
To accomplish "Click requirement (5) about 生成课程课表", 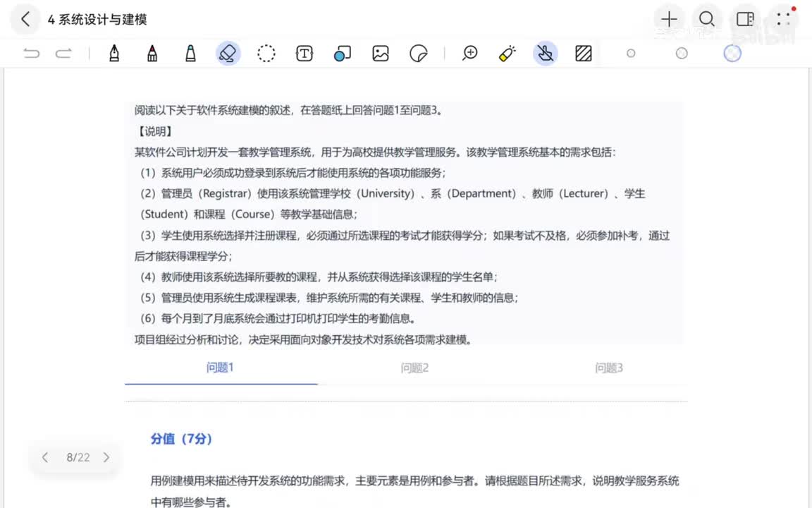I will (329, 298).
